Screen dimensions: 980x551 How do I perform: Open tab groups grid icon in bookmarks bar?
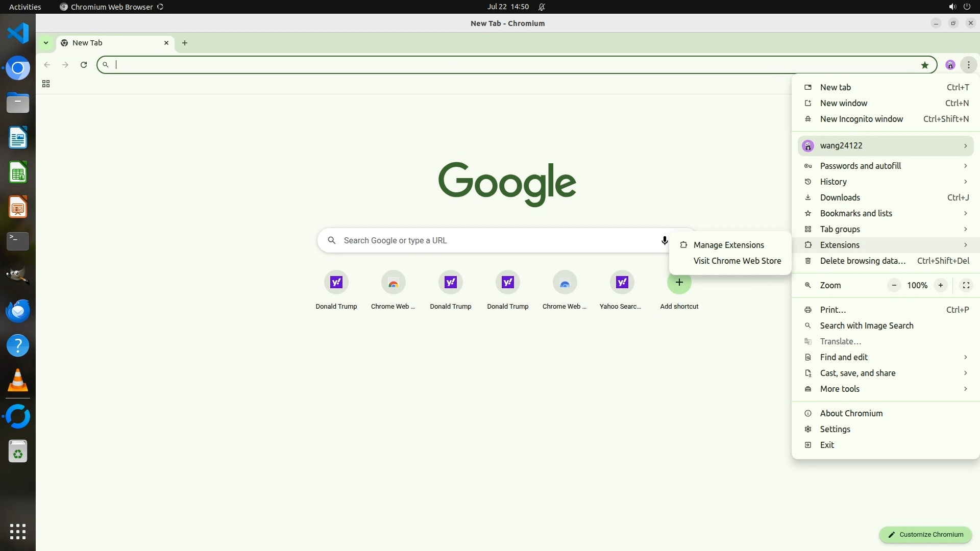pos(46,84)
